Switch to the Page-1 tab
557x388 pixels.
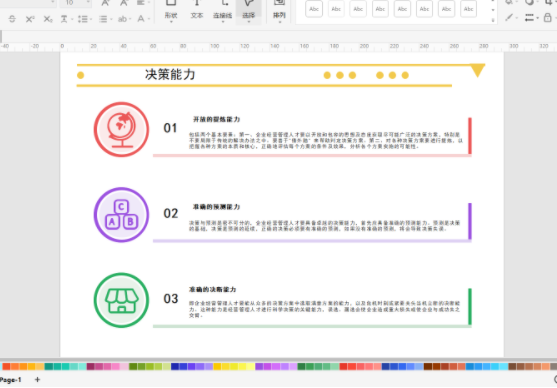(x=10, y=380)
